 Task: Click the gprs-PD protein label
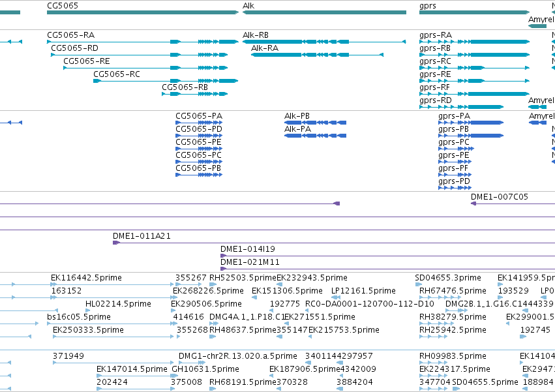pyautogui.click(x=454, y=182)
